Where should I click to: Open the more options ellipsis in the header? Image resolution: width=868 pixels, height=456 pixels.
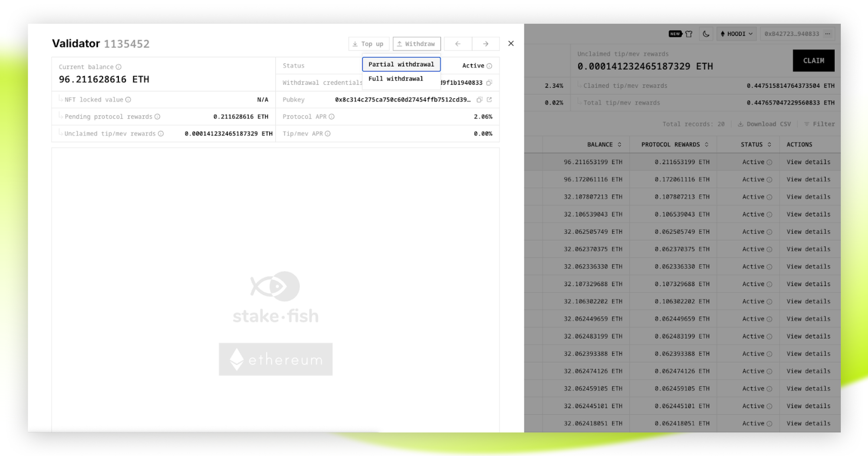pyautogui.click(x=828, y=34)
